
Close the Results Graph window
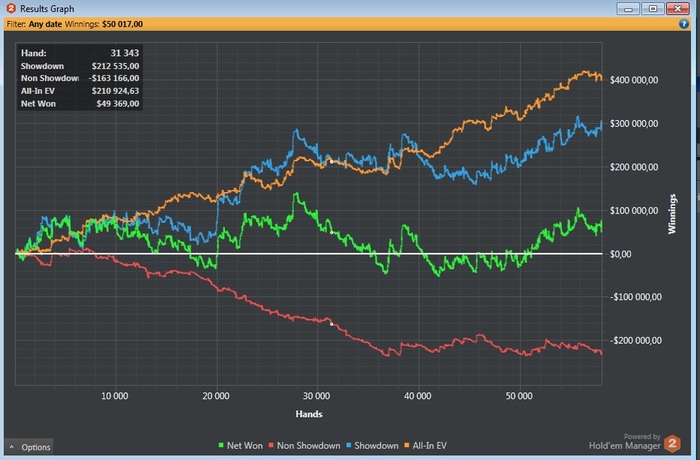pyautogui.click(x=678, y=8)
